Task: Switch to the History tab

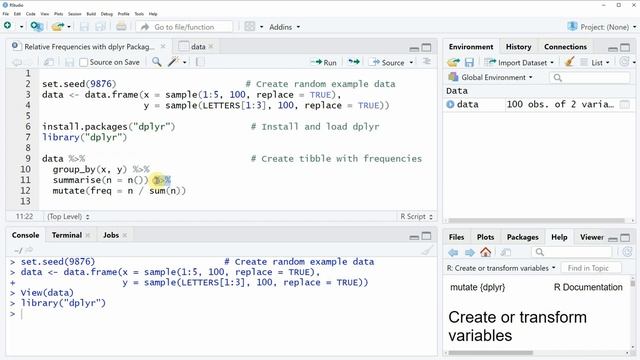Action: coord(518,47)
